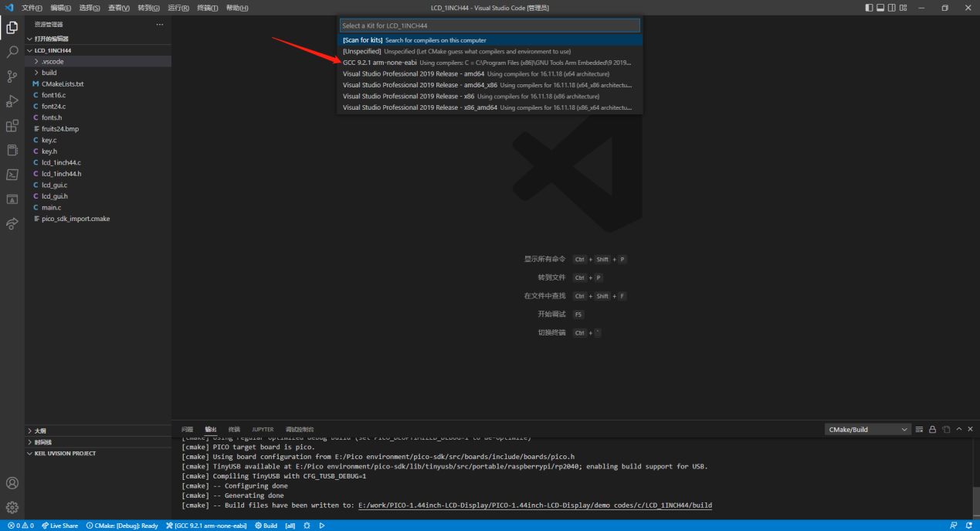This screenshot has width=980, height=531.
Task: Expand the 时间线 section
Action: tap(98, 442)
